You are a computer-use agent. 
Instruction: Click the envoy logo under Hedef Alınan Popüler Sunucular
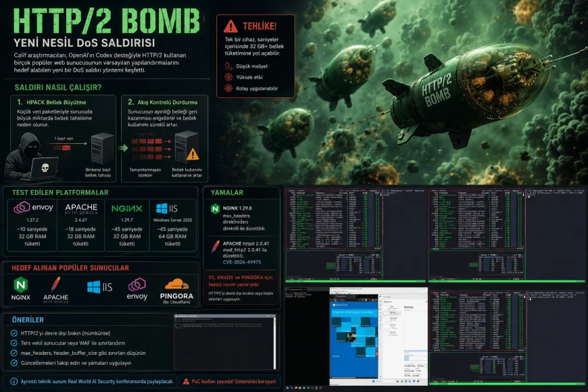point(137,289)
